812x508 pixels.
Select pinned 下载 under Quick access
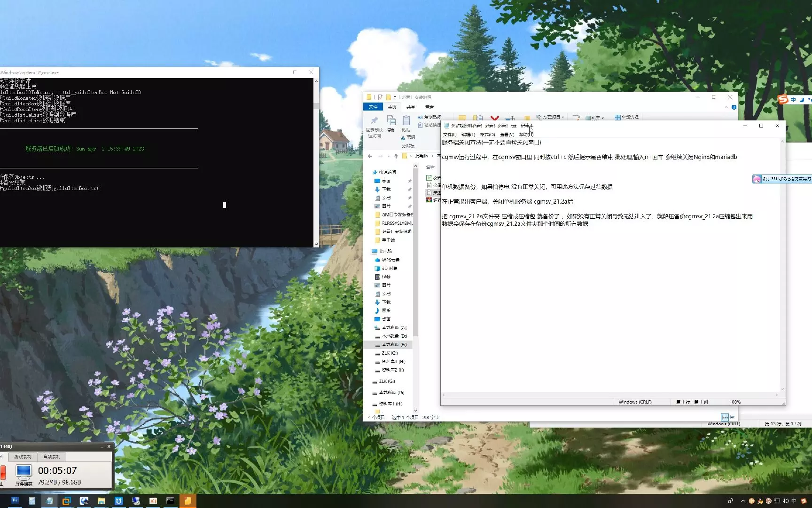[386, 189]
